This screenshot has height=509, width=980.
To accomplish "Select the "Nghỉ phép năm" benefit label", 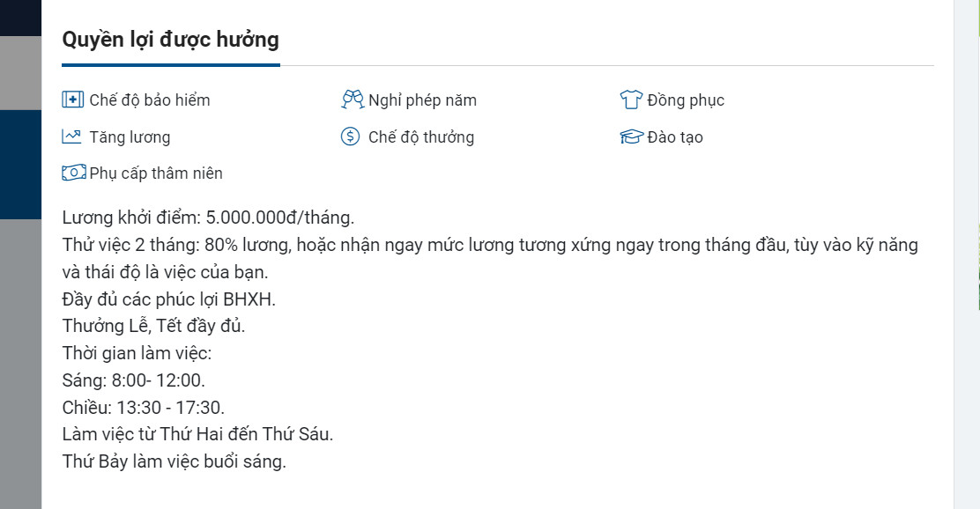I will pyautogui.click(x=422, y=100).
